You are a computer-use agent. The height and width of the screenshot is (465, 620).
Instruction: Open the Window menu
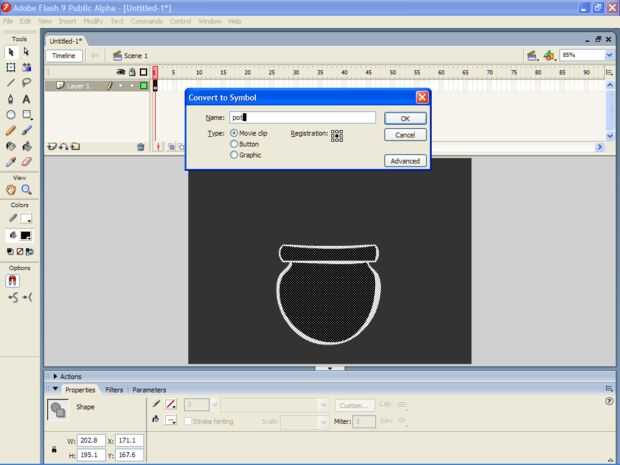point(210,21)
